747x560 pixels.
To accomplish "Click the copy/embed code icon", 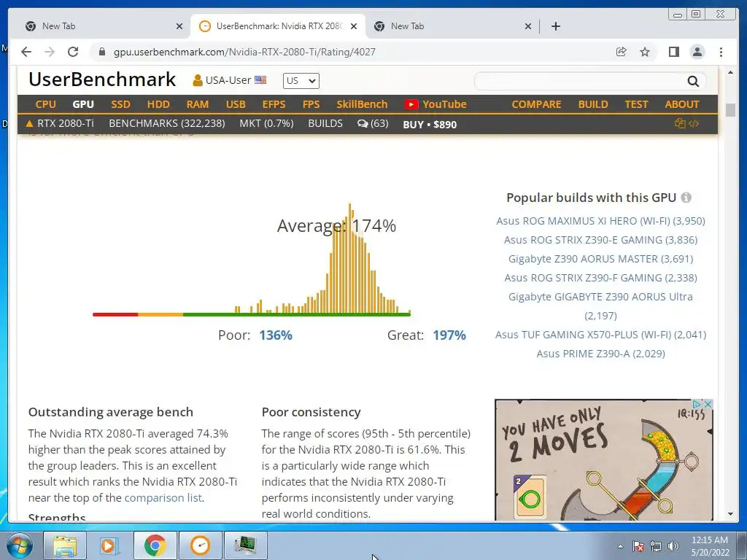I will click(686, 123).
